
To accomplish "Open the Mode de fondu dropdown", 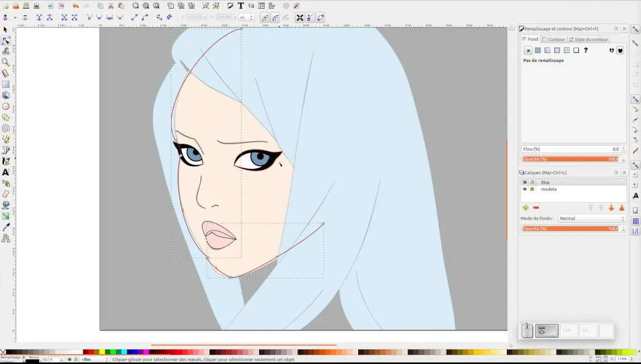I will (x=592, y=218).
